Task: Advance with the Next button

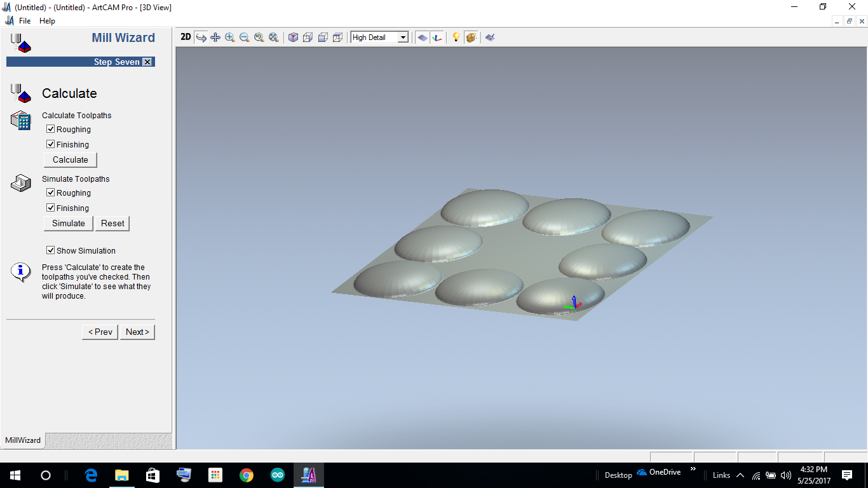Action: pyautogui.click(x=137, y=332)
